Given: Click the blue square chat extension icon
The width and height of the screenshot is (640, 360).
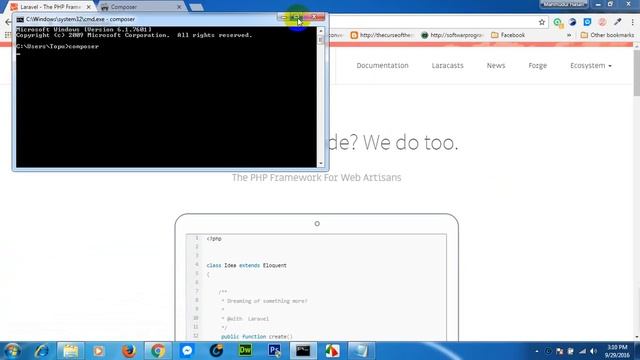Looking at the screenshot, I should 587,22.
